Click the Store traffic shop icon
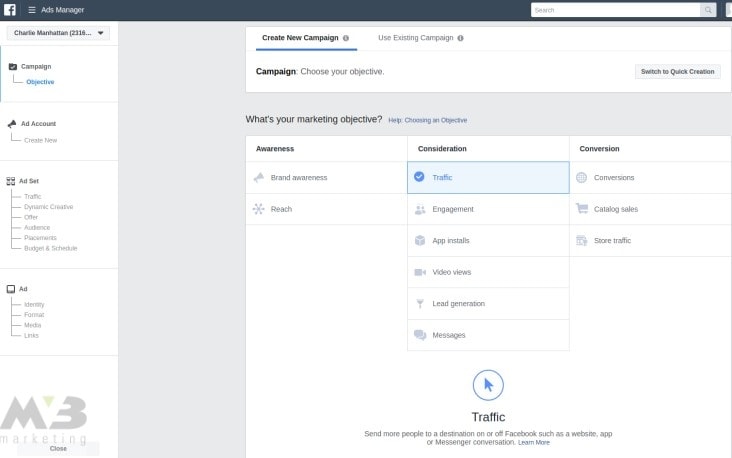 [x=582, y=240]
